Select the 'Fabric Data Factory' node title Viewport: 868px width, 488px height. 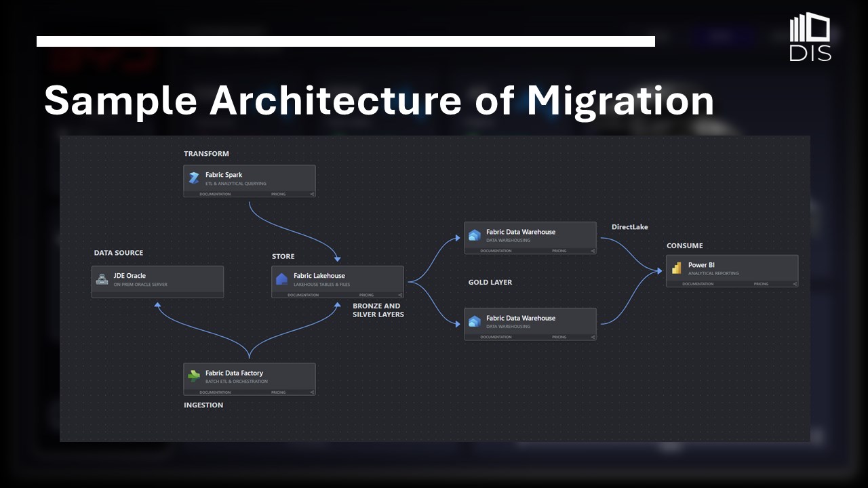[235, 373]
